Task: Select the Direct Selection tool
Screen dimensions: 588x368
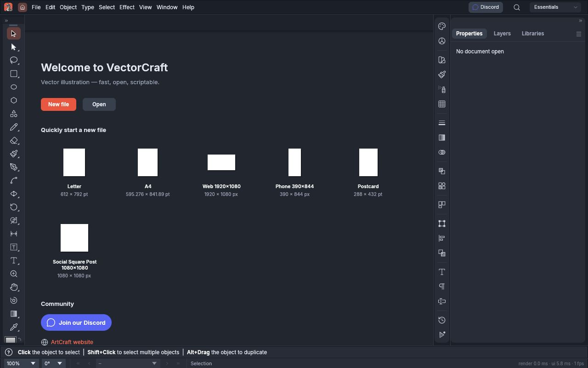Action: [x=13, y=47]
